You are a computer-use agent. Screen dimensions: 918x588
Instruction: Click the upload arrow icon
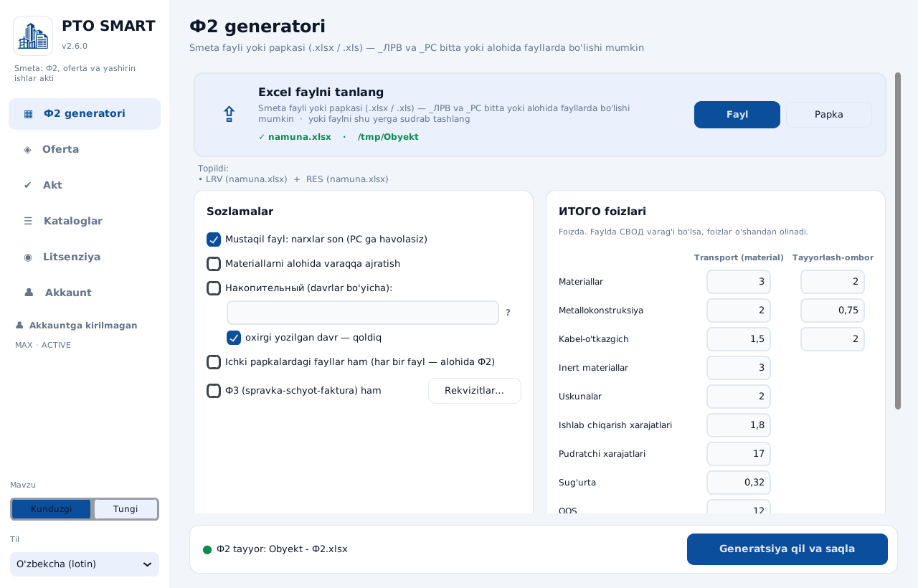pos(229,114)
